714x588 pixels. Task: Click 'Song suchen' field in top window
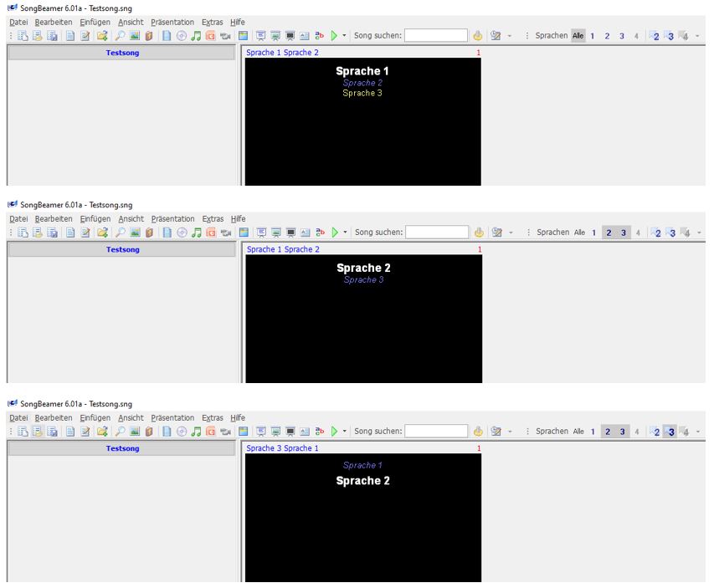pos(436,35)
